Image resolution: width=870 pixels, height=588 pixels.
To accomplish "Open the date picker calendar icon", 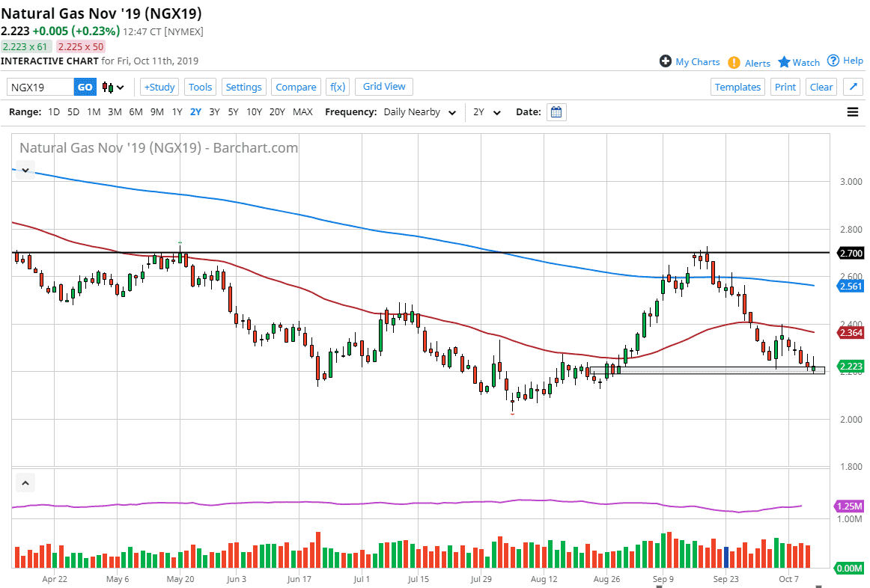I will pyautogui.click(x=556, y=112).
